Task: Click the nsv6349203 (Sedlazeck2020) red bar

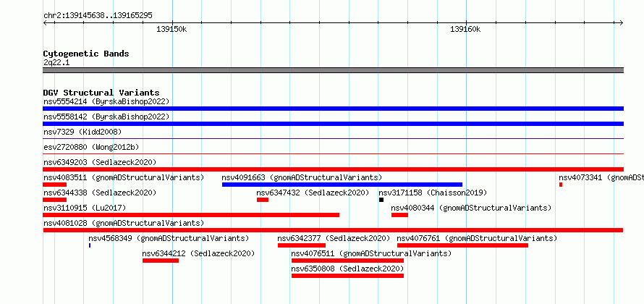Action: [x=333, y=169]
